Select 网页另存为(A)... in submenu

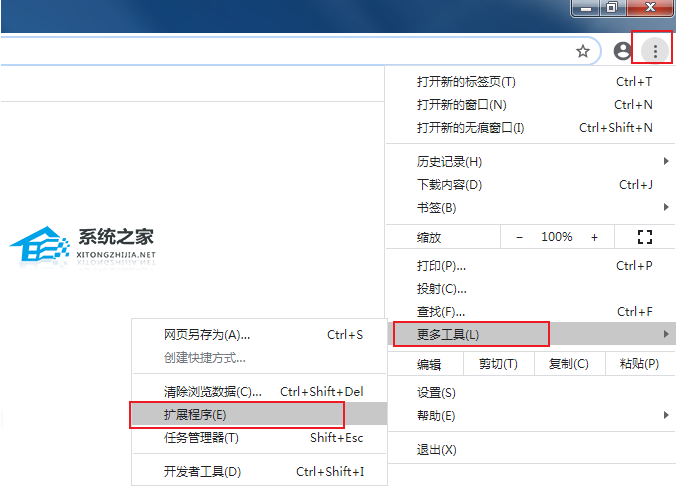(x=260, y=334)
